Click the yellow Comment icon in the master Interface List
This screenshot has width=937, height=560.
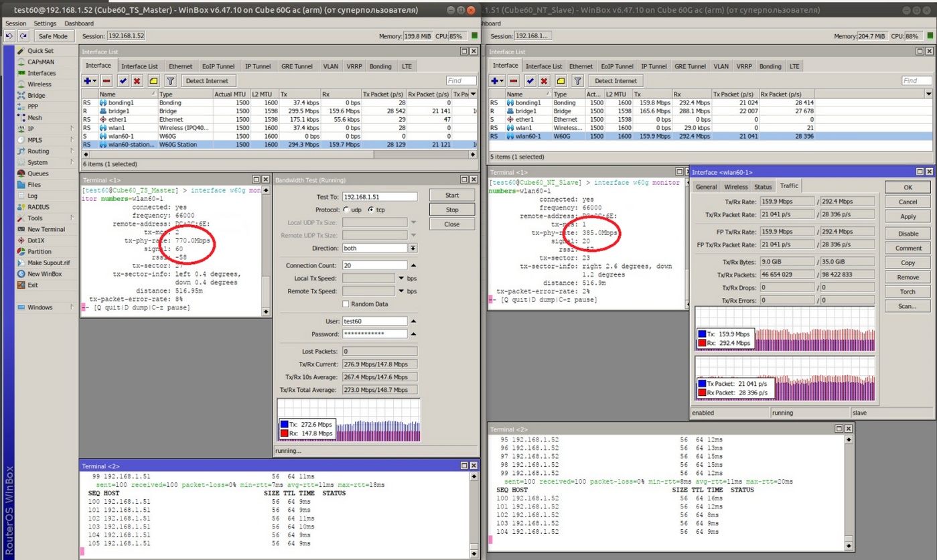[153, 80]
